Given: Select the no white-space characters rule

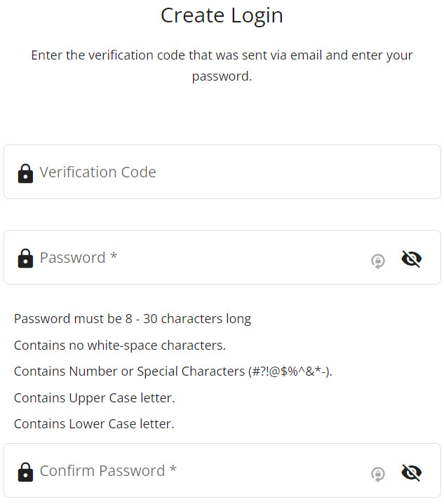Looking at the screenshot, I should coord(120,345).
